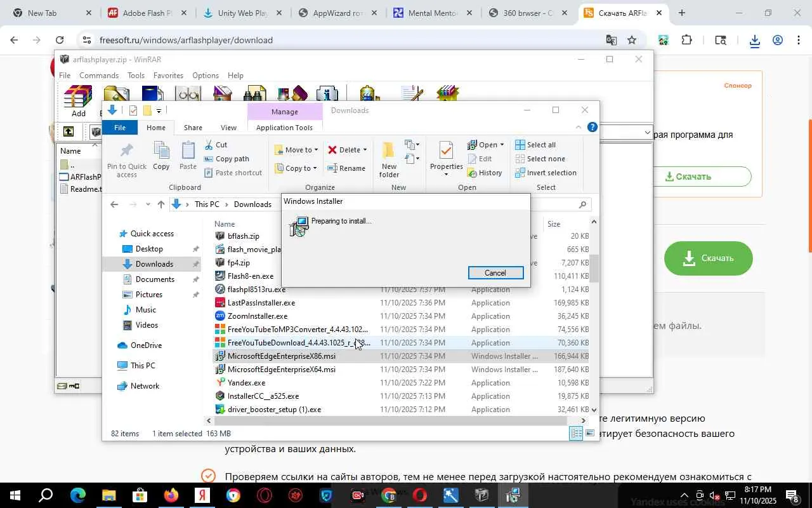Open the Favorites menu in WinRAR
Image resolution: width=812 pixels, height=508 pixels.
coord(168,76)
